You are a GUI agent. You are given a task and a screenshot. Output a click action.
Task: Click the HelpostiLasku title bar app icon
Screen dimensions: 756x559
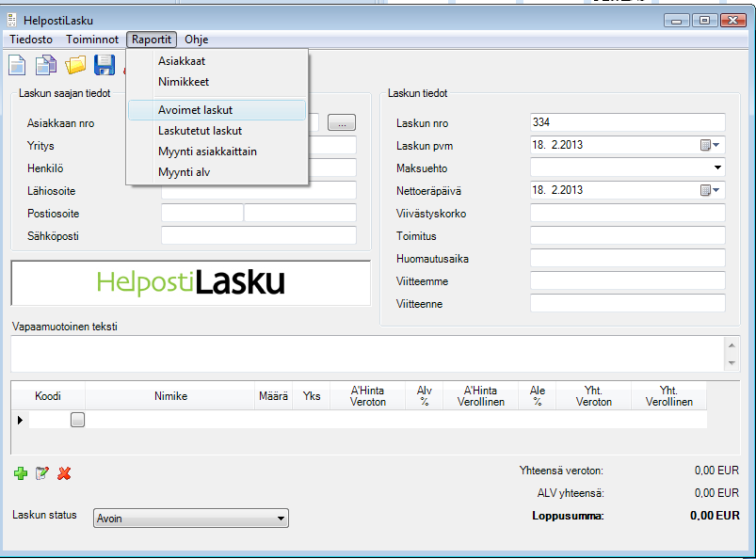[12, 21]
